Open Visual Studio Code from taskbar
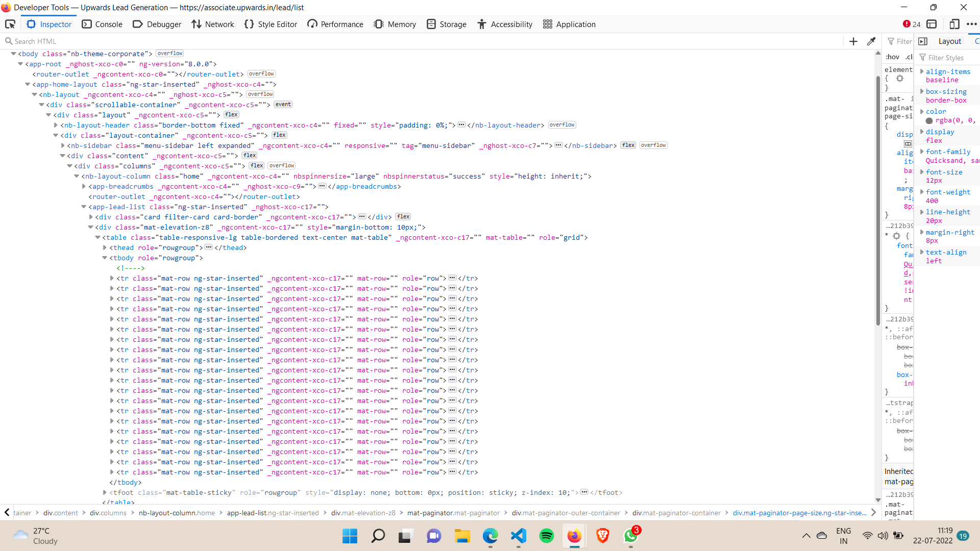 pos(518,536)
